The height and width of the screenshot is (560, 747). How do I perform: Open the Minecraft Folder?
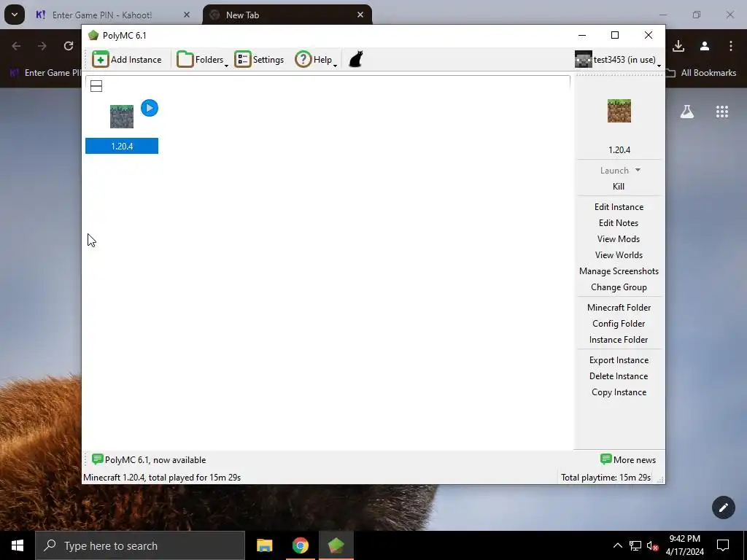pos(619,308)
